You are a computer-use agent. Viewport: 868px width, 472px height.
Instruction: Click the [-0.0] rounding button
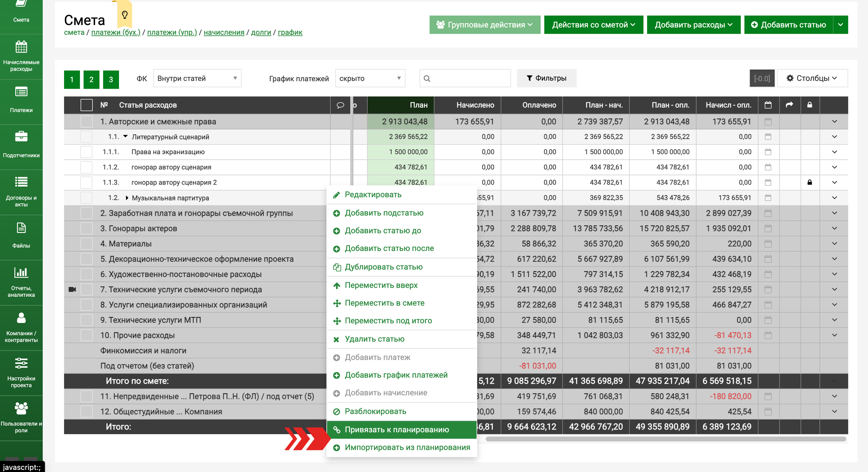pyautogui.click(x=762, y=78)
